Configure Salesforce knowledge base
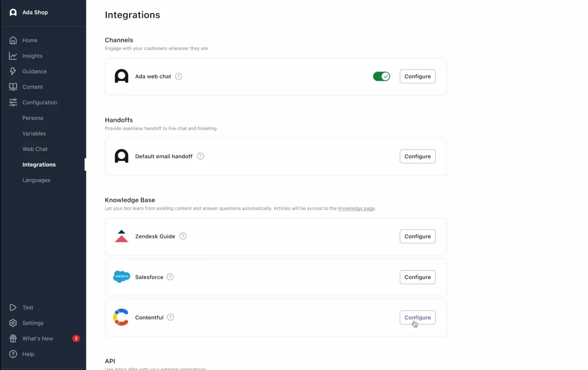The height and width of the screenshot is (370, 588). [417, 277]
